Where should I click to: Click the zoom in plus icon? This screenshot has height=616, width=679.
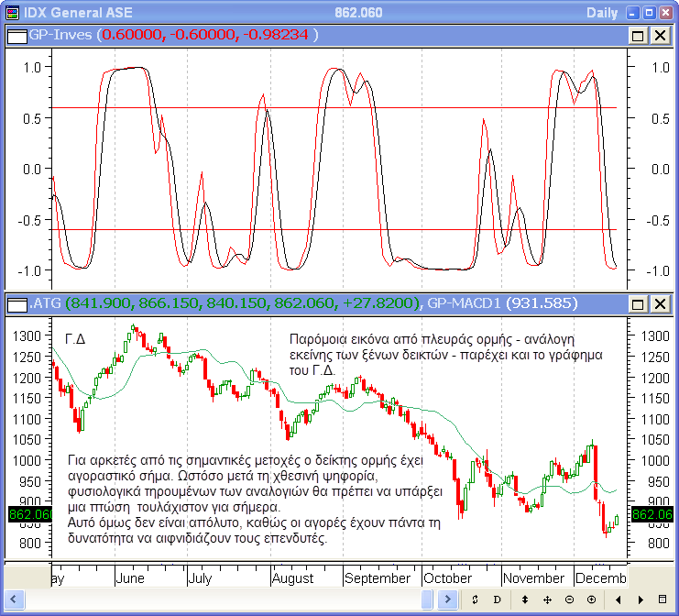tap(591, 599)
